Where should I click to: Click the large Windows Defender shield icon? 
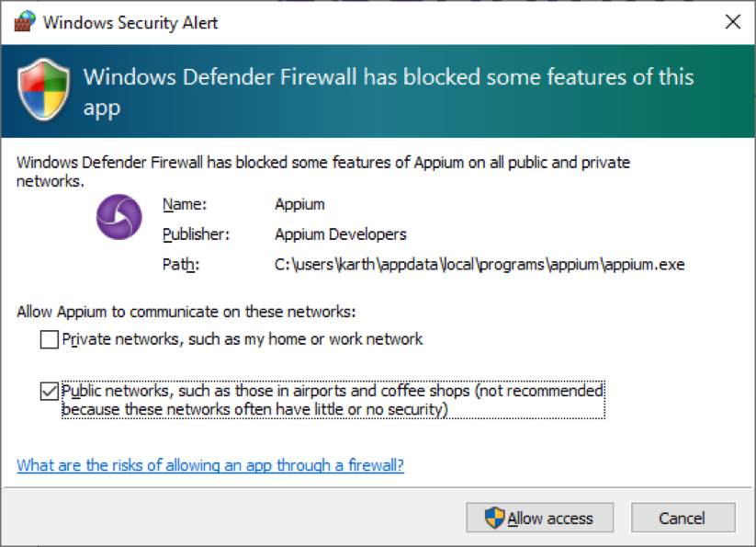[43, 90]
